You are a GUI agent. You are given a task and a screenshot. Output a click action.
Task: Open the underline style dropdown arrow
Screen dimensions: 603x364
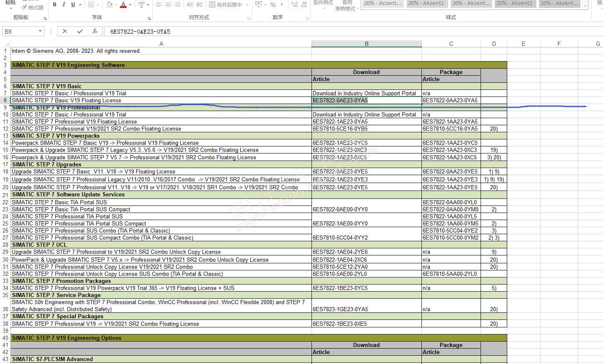pyautogui.click(x=80, y=5)
